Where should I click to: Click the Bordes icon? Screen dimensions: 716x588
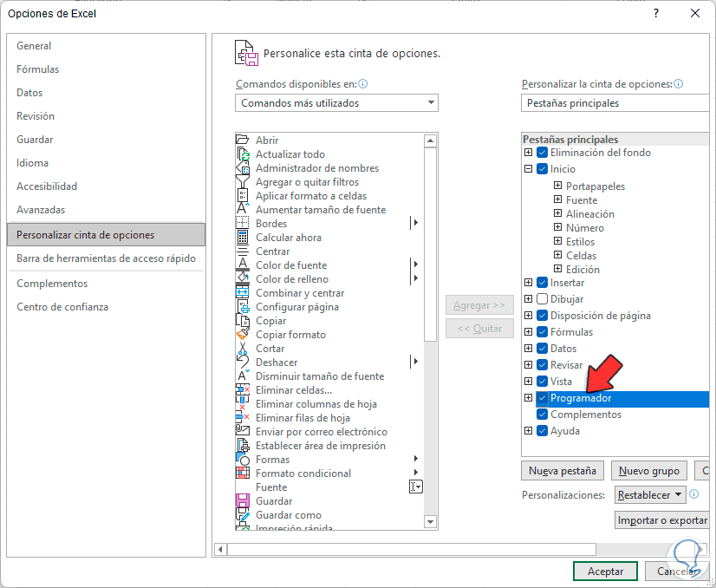242,224
